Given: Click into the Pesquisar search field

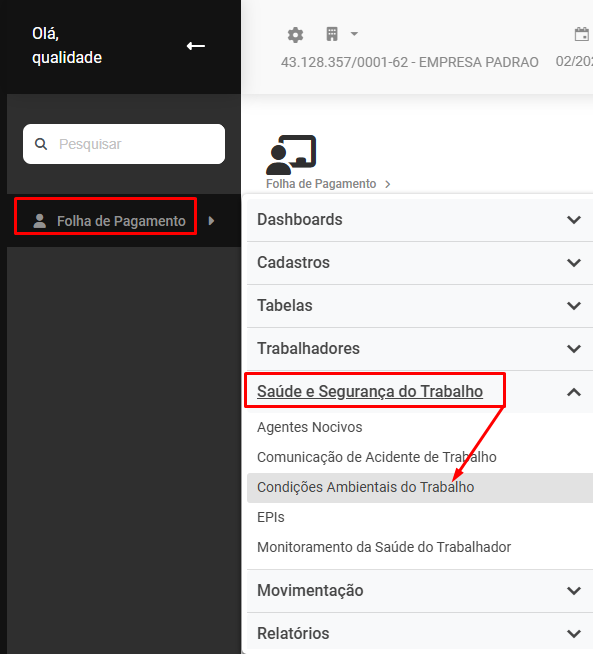Looking at the screenshot, I should point(124,144).
